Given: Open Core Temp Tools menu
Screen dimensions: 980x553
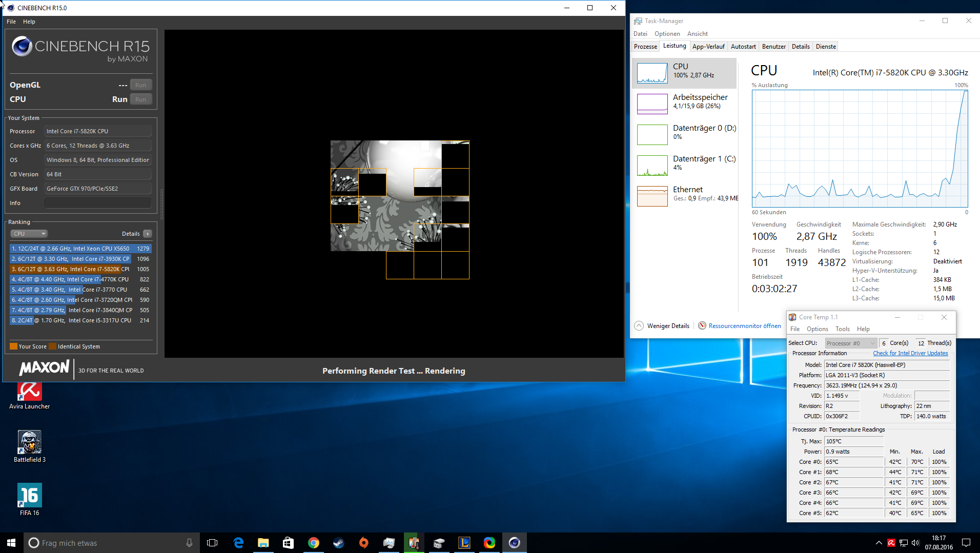Looking at the screenshot, I should click(842, 329).
